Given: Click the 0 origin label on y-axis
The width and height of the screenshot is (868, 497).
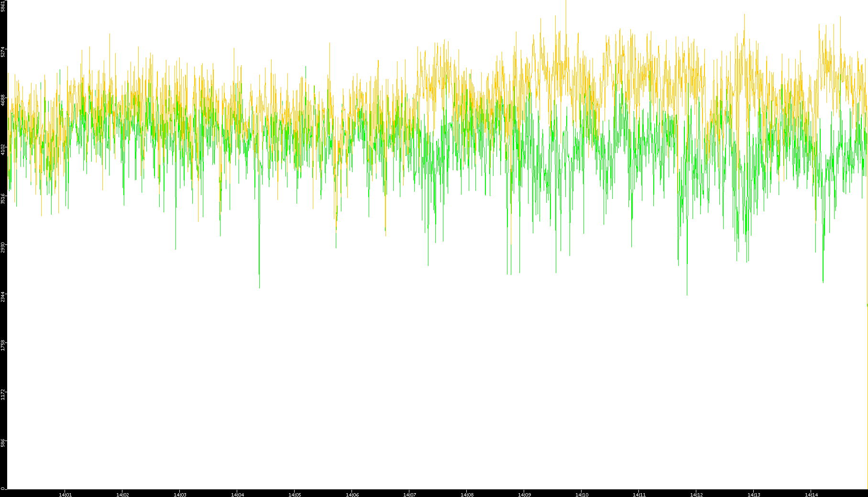Looking at the screenshot, I should (x=3, y=488).
